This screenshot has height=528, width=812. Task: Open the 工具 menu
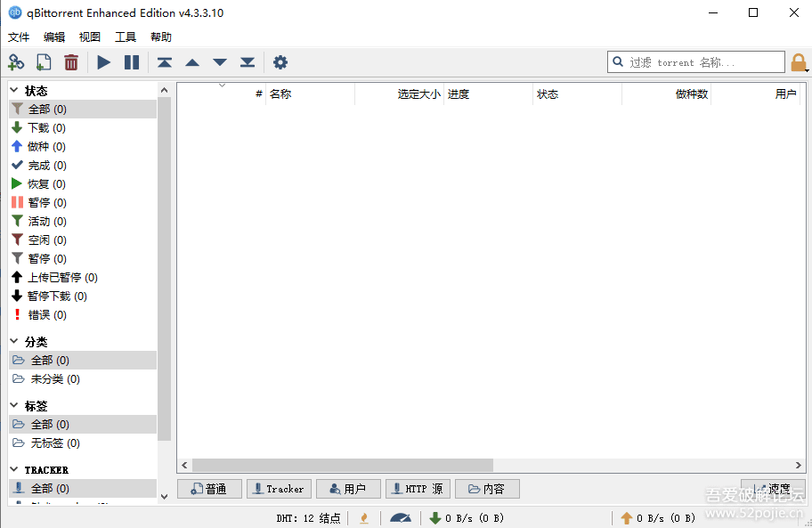(x=125, y=37)
